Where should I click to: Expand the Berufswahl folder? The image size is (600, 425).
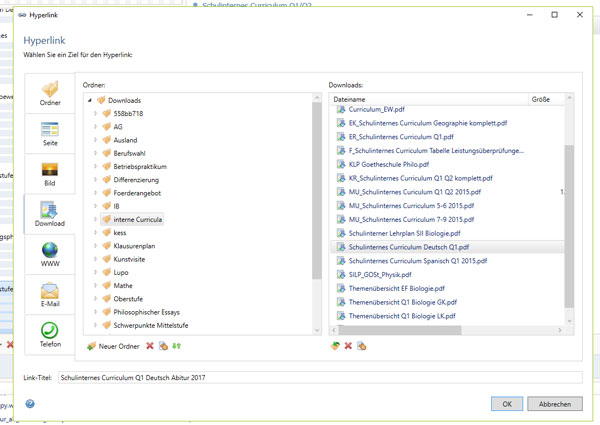pos(96,153)
